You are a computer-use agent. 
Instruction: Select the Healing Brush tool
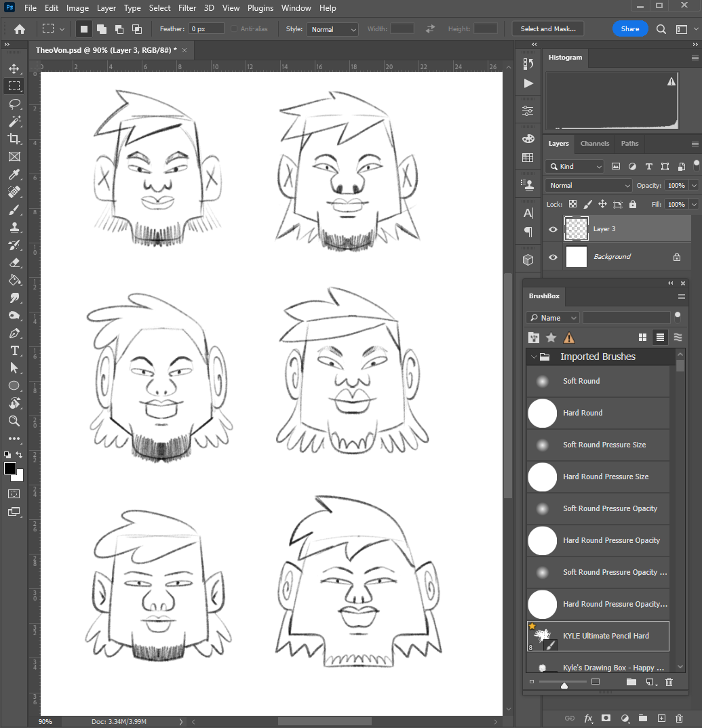point(14,192)
